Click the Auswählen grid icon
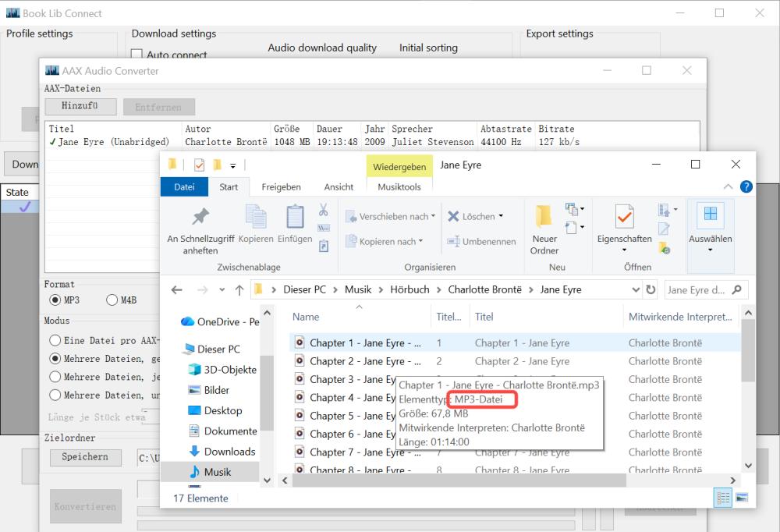 (x=711, y=214)
